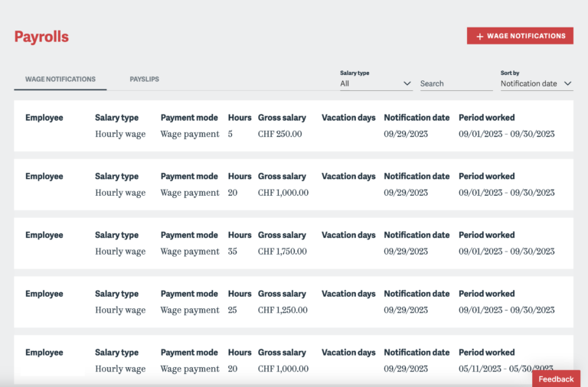Screen dimensions: 588x387
Task: Click the Payrolls page heading
Action: point(41,37)
